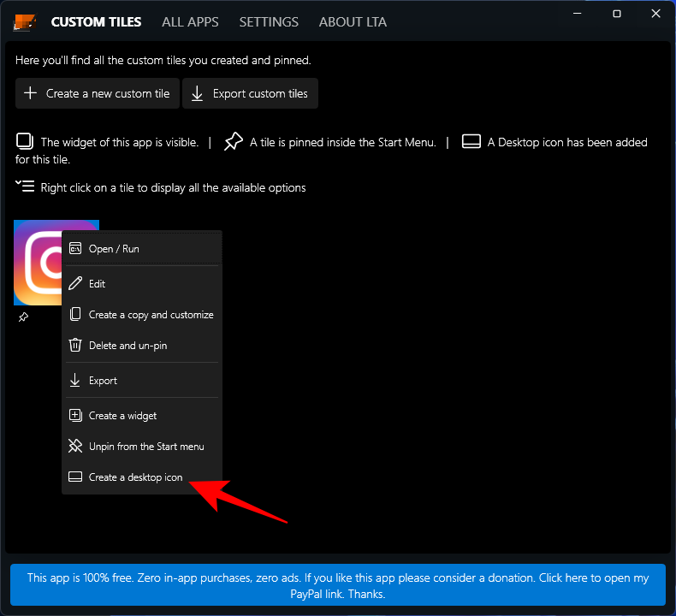
Task: Select the CUSTOM TILES tab
Action: click(x=96, y=22)
